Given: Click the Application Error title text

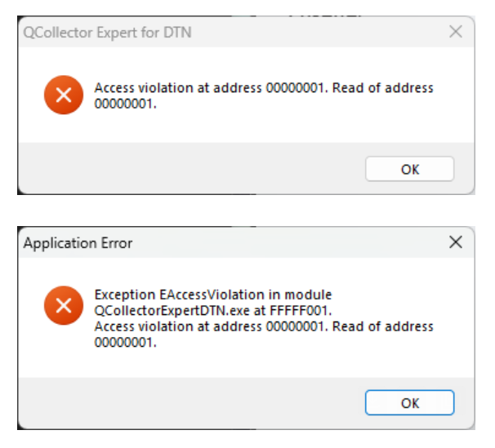Looking at the screenshot, I should [78, 243].
